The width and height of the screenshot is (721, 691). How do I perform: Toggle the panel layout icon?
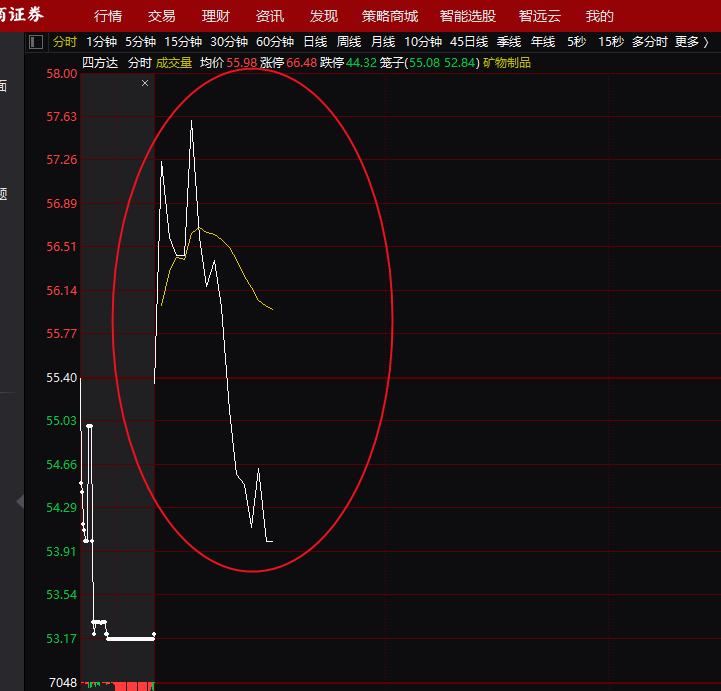[x=36, y=42]
